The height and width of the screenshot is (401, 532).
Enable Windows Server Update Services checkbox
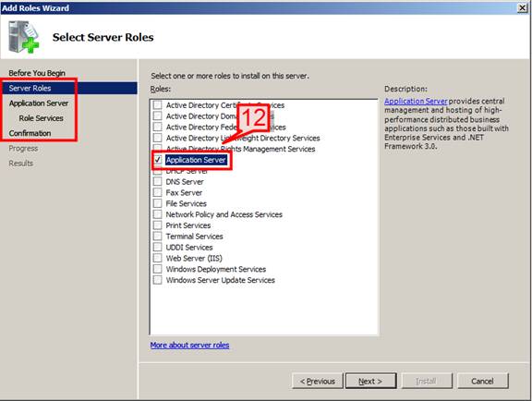click(x=157, y=280)
